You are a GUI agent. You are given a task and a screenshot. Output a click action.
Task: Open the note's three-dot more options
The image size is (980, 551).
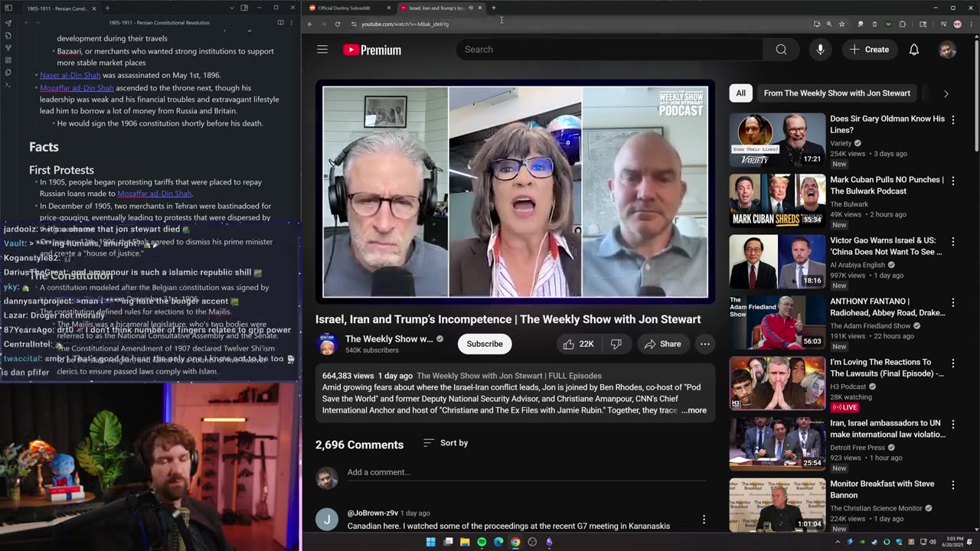point(292,23)
